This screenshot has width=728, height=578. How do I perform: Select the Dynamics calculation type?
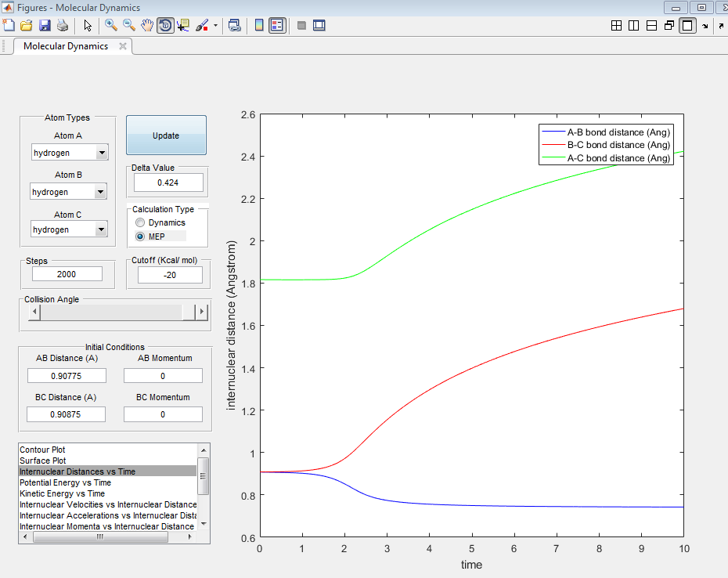click(141, 223)
